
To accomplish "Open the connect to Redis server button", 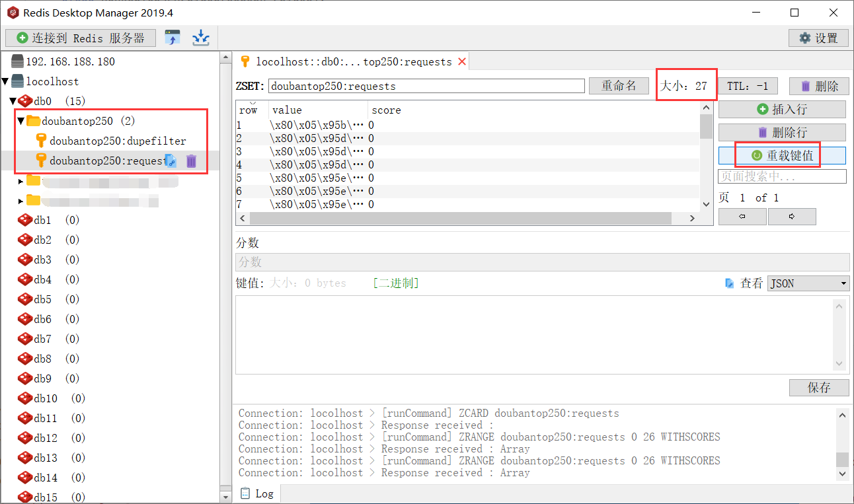I will [81, 38].
